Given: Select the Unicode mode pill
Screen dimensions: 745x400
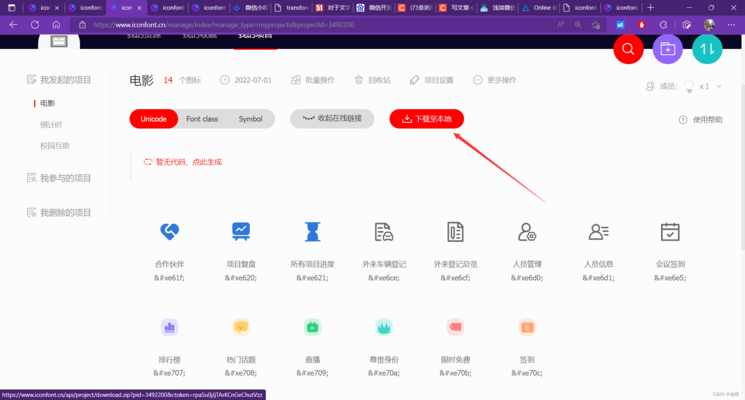Looking at the screenshot, I should [x=153, y=119].
